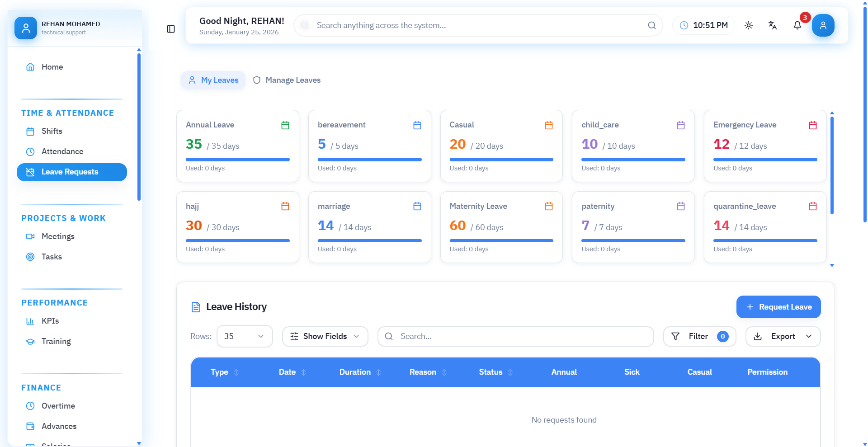Click the blue user profile avatar
This screenshot has height=447, width=868.
tap(823, 25)
